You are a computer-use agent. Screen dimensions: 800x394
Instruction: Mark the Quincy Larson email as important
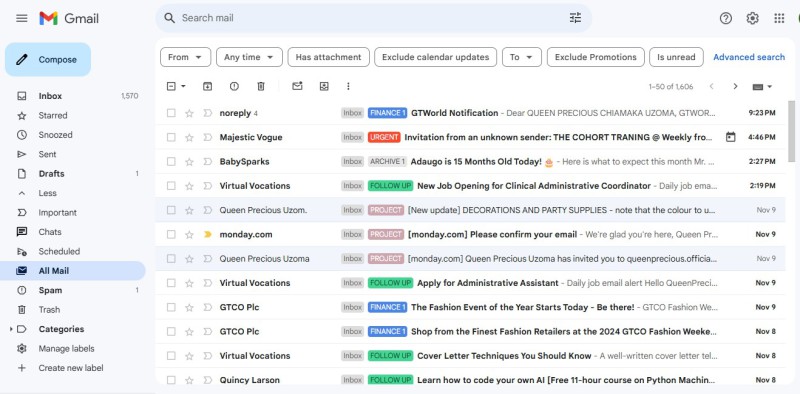click(207, 380)
